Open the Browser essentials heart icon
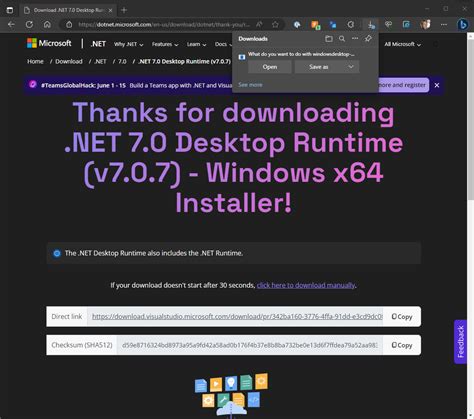This screenshot has width=474, height=419. pyautogui.click(x=388, y=24)
